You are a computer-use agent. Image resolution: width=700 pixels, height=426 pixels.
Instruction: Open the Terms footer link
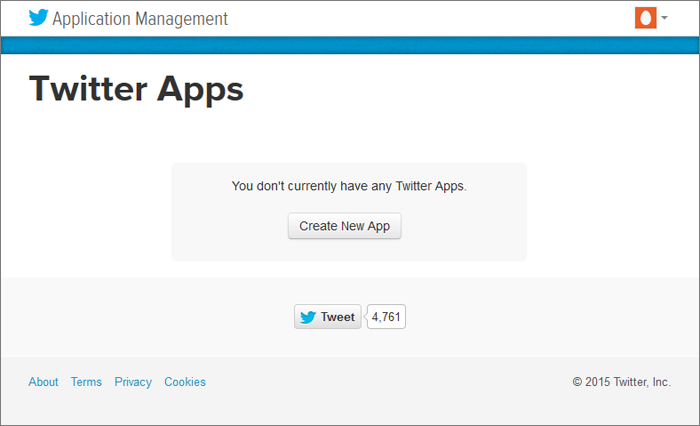click(x=86, y=382)
